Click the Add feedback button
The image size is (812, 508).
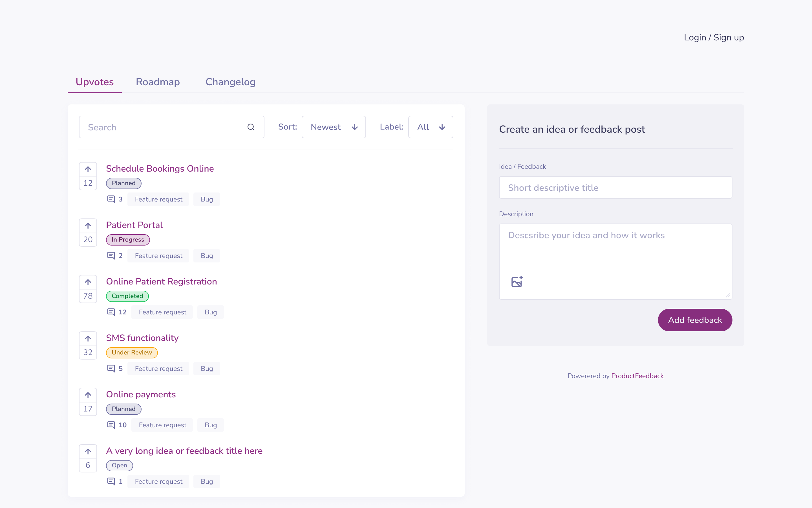pyautogui.click(x=695, y=320)
